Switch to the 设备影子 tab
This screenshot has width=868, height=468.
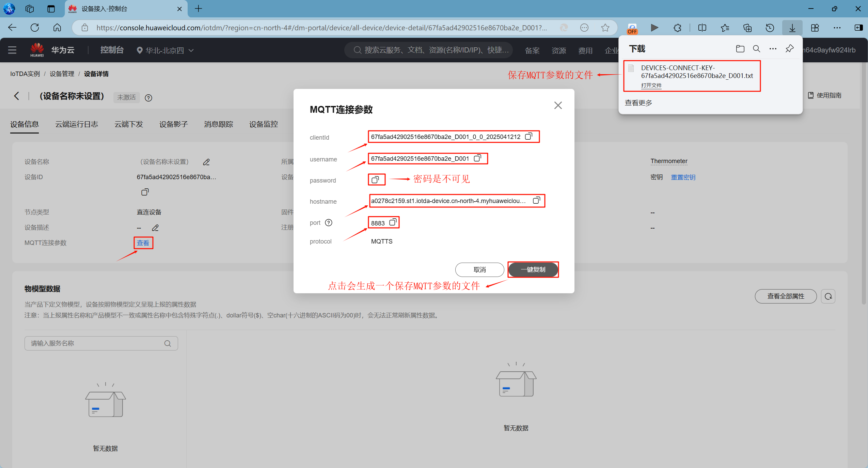(173, 124)
